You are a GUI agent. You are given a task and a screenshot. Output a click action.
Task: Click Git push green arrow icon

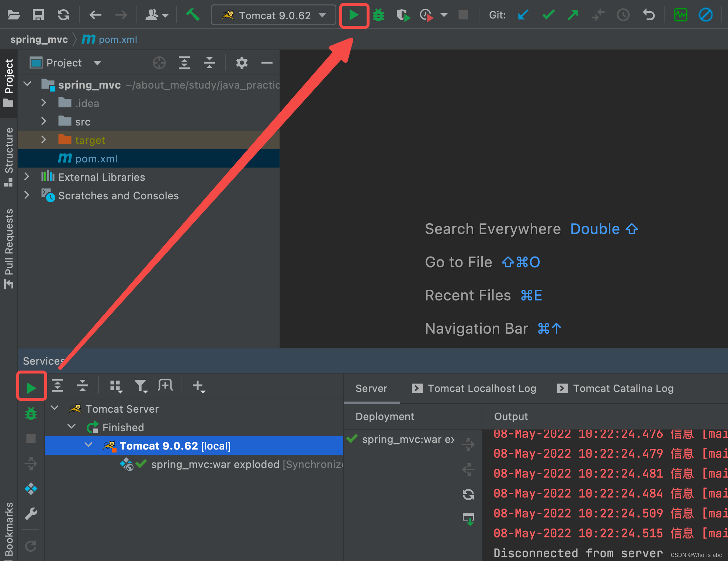[x=573, y=15]
